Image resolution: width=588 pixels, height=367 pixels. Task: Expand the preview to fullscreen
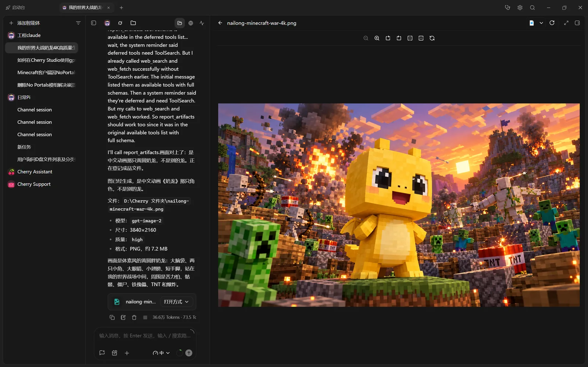click(x=566, y=23)
